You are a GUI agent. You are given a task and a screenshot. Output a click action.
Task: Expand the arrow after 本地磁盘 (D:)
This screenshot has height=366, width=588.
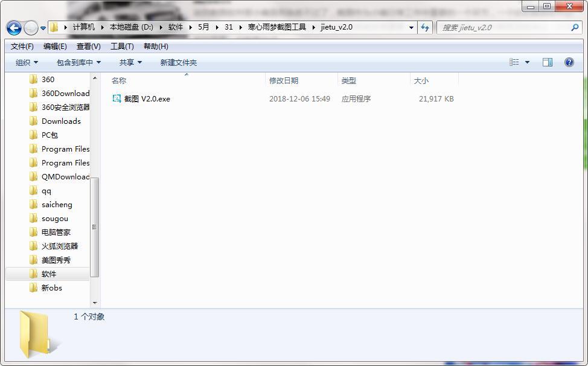coord(161,27)
